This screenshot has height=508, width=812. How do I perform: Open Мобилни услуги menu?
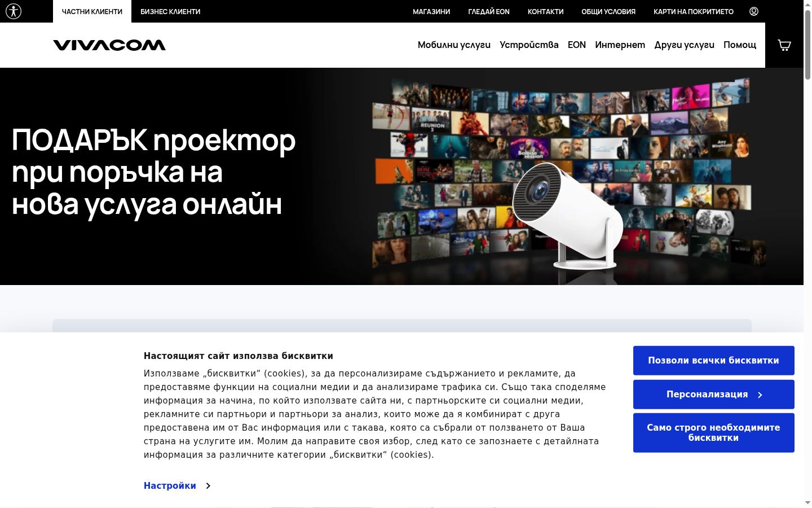tap(454, 45)
